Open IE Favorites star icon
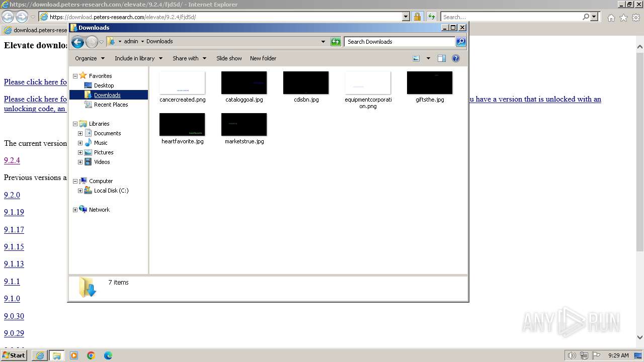644x362 pixels. pyautogui.click(x=623, y=18)
